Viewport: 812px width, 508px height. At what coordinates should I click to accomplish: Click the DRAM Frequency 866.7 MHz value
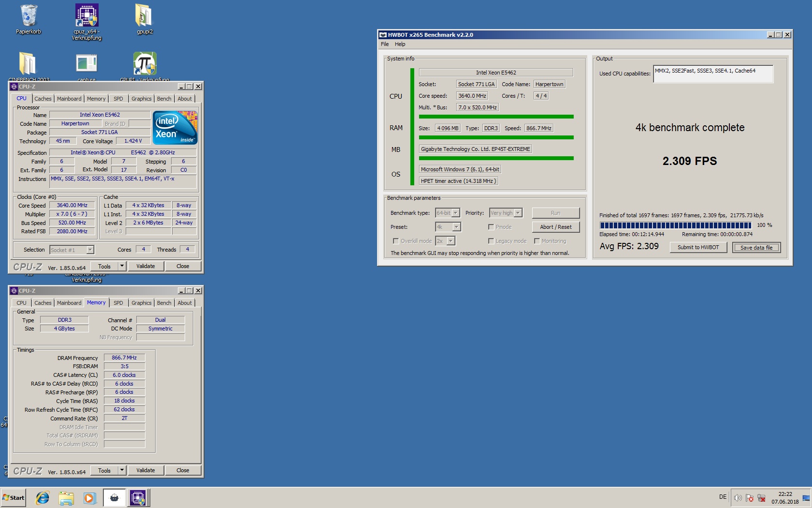(x=124, y=358)
